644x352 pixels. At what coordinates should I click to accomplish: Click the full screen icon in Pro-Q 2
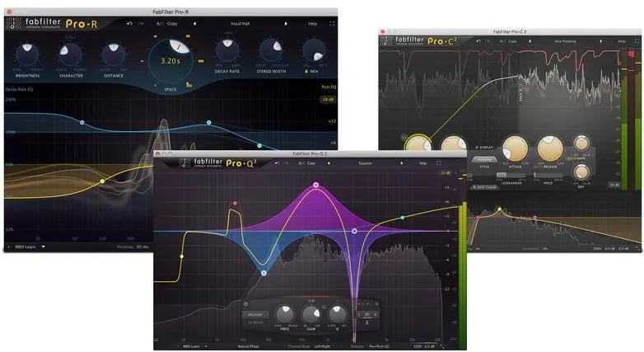[x=439, y=163]
